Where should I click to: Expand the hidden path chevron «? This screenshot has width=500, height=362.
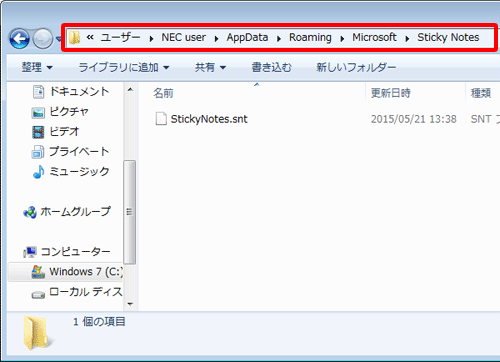90,37
